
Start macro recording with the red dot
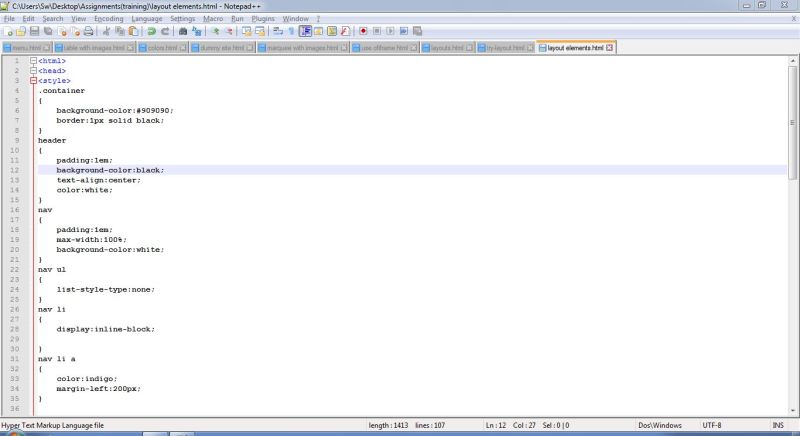363,31
